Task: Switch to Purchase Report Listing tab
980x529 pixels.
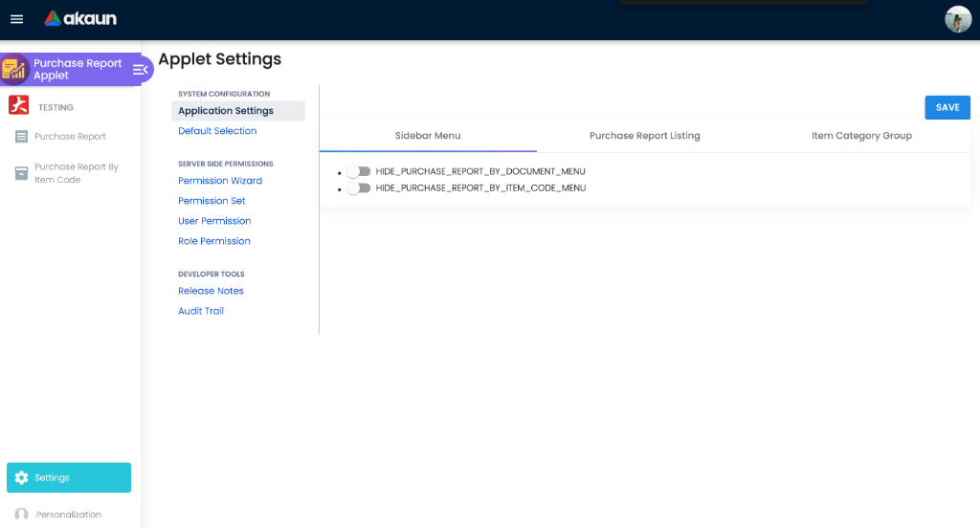Action: 645,136
